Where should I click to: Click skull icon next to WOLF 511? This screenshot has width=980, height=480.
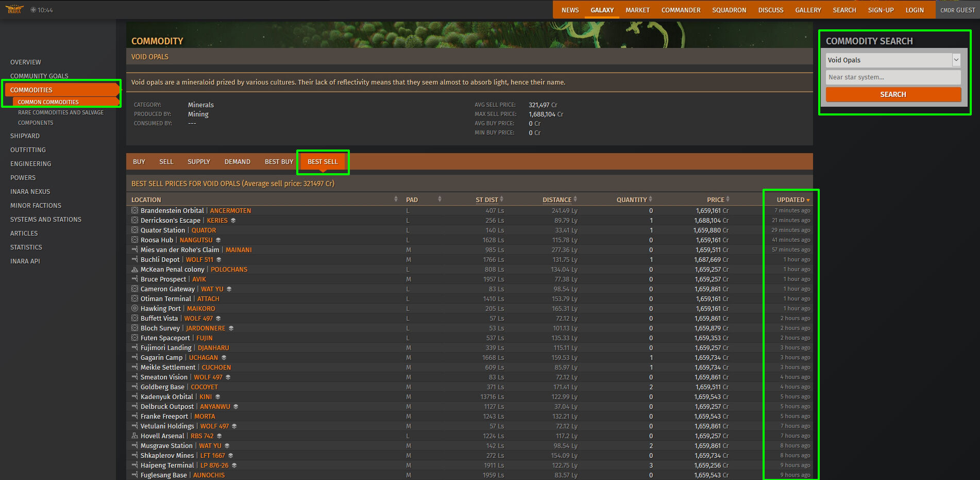[x=218, y=260]
